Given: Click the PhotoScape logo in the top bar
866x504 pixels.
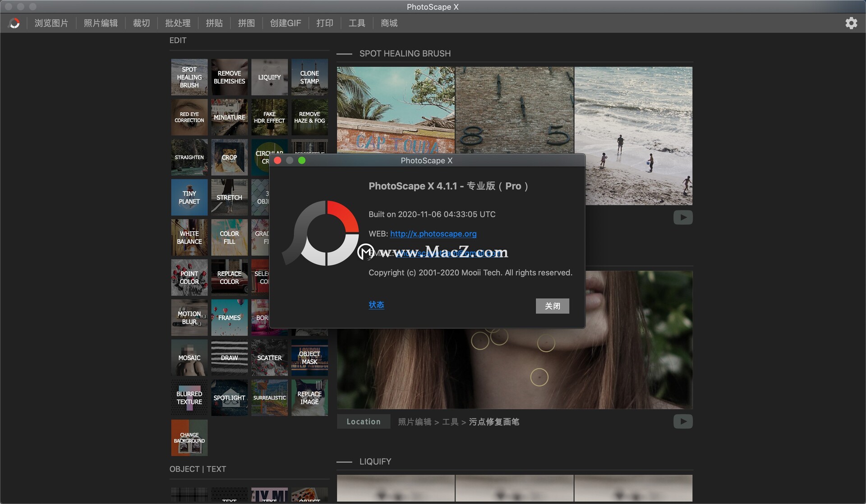Looking at the screenshot, I should click(15, 23).
